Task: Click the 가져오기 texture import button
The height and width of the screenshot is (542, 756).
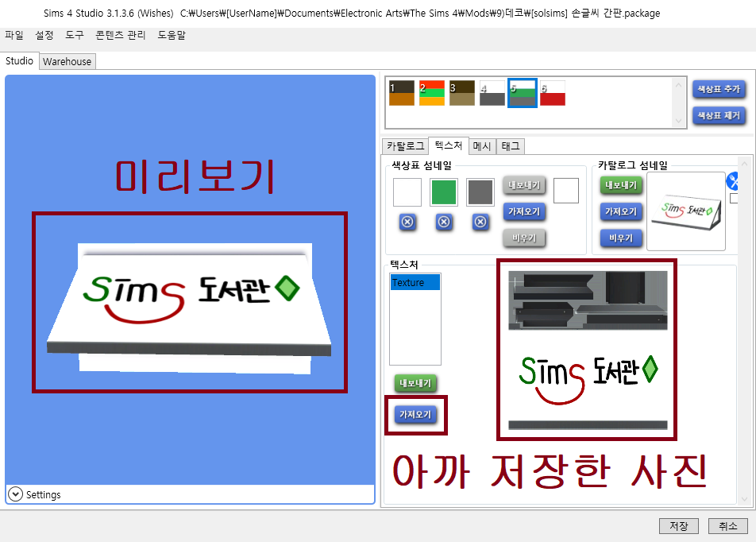Action: click(415, 414)
